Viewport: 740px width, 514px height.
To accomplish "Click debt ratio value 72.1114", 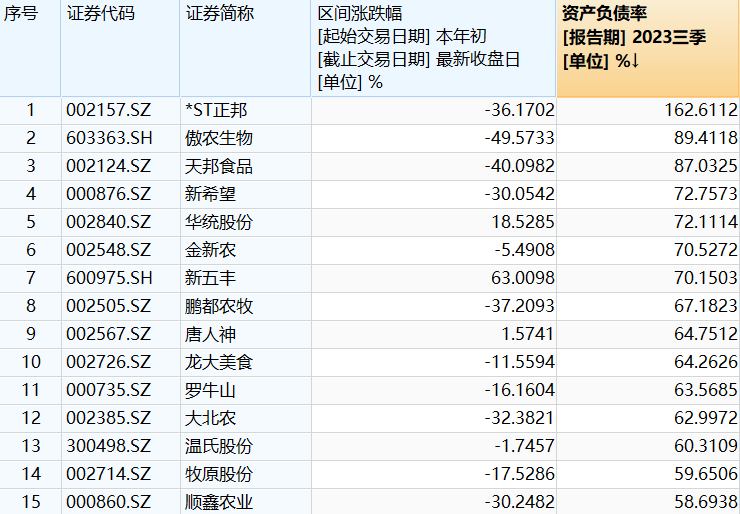I will click(x=706, y=222).
